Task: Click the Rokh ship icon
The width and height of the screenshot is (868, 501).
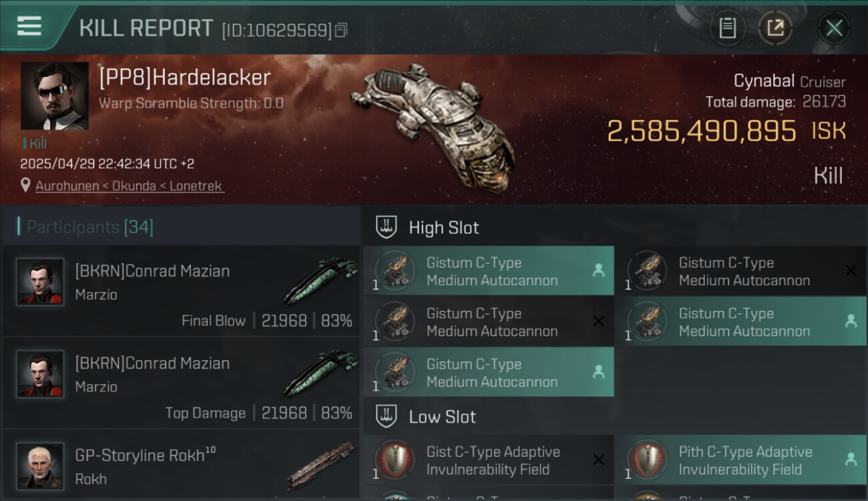Action: (x=320, y=465)
